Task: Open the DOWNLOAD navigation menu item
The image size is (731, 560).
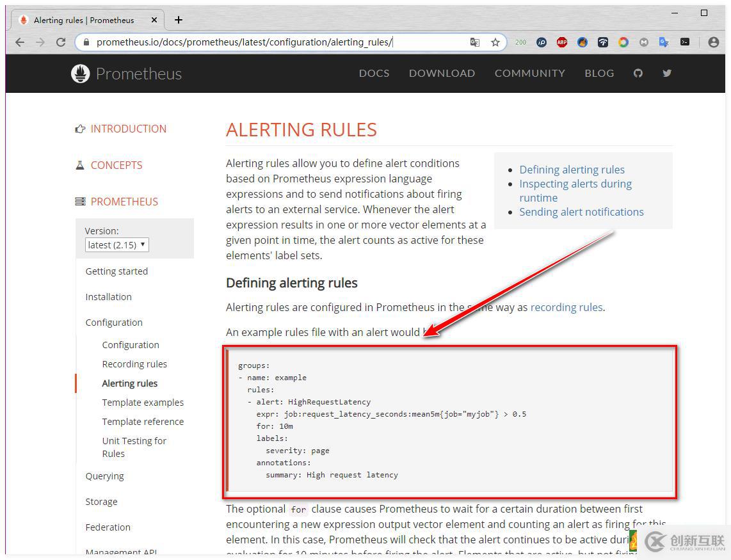Action: point(442,73)
